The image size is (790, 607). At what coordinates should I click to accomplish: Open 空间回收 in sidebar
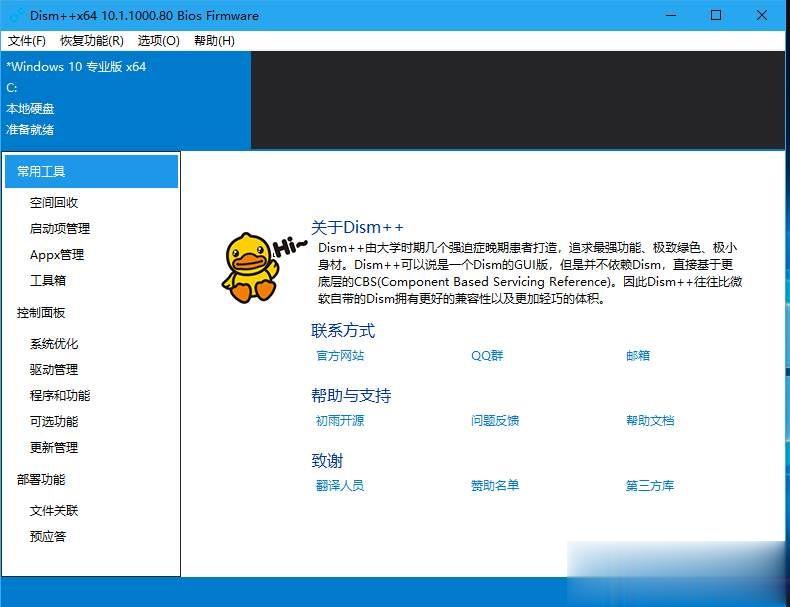[54, 203]
